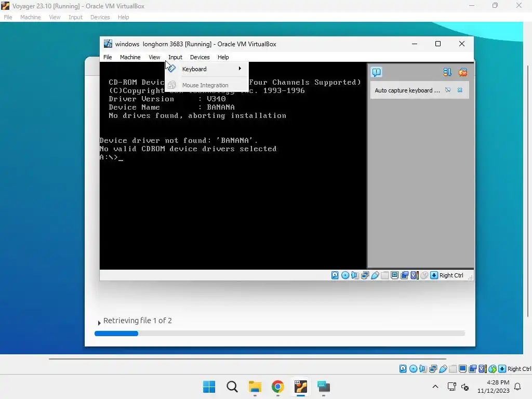Open Machine menu in longhorn window
This screenshot has height=399, width=532.
tap(130, 57)
